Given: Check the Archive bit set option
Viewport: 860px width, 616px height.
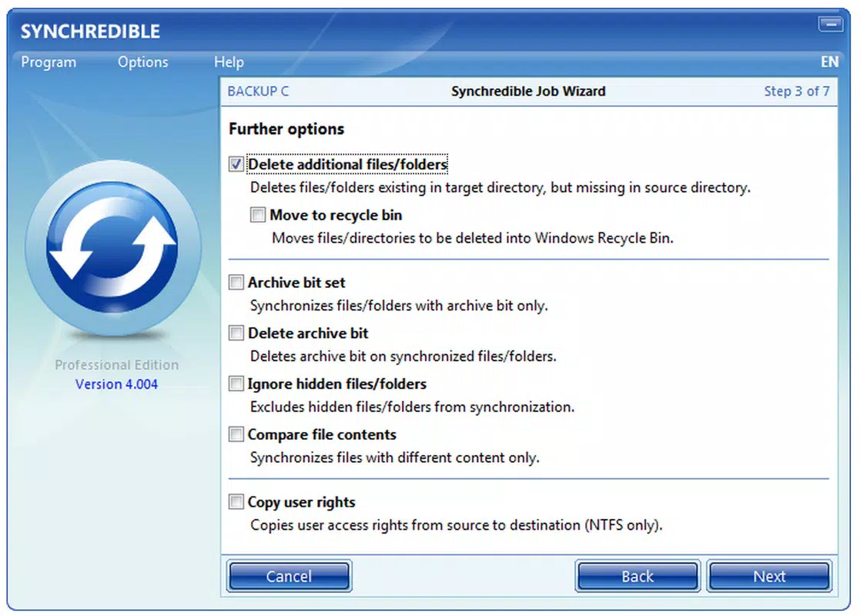Looking at the screenshot, I should click(x=236, y=282).
